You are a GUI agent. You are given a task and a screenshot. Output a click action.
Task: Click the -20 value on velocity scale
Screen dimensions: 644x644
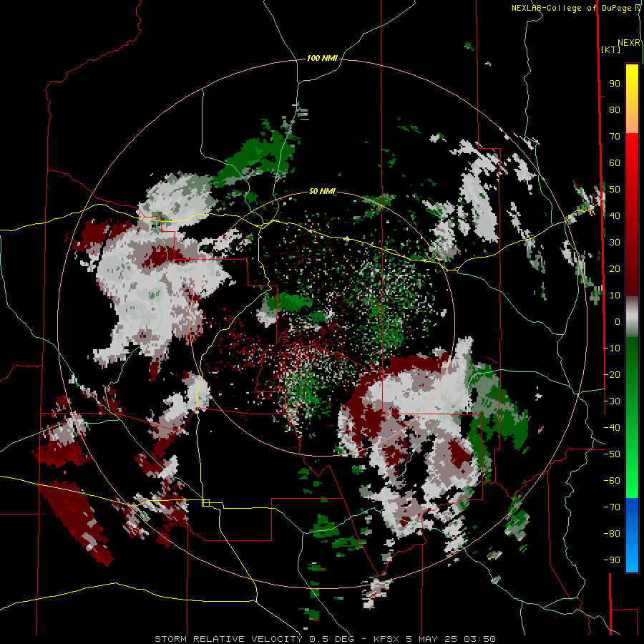point(612,374)
